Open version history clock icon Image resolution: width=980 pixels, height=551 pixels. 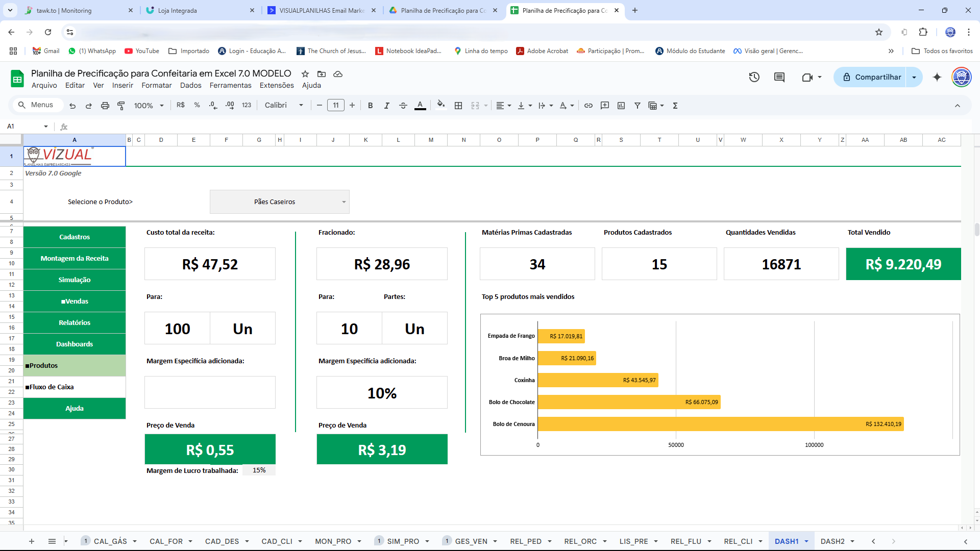click(x=754, y=77)
